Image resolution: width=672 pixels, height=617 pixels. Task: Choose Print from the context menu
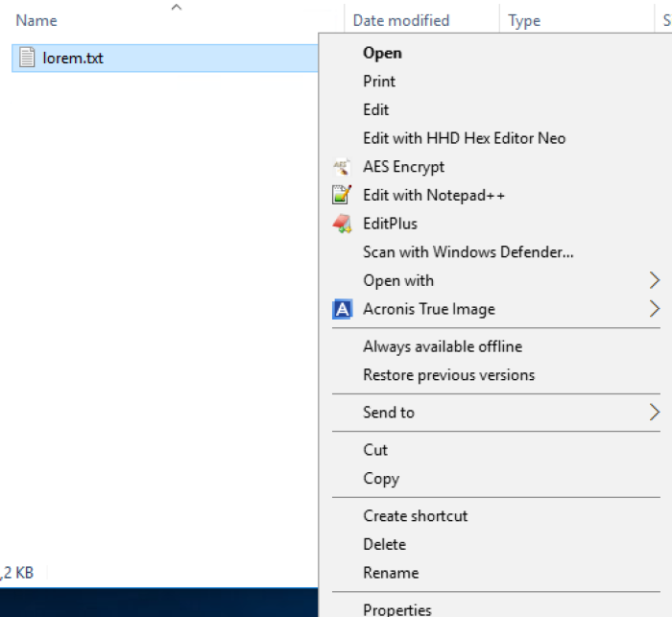pos(496,82)
